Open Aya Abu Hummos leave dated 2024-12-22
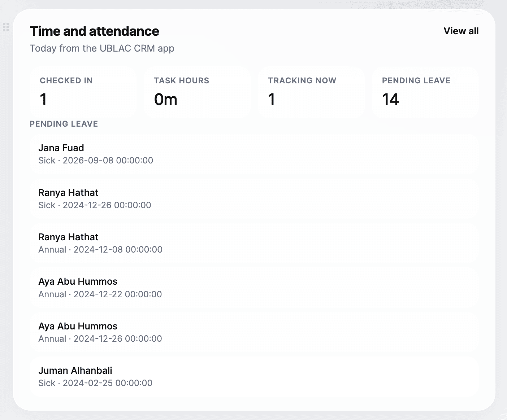Viewport: 507px width, 420px height. 254,288
